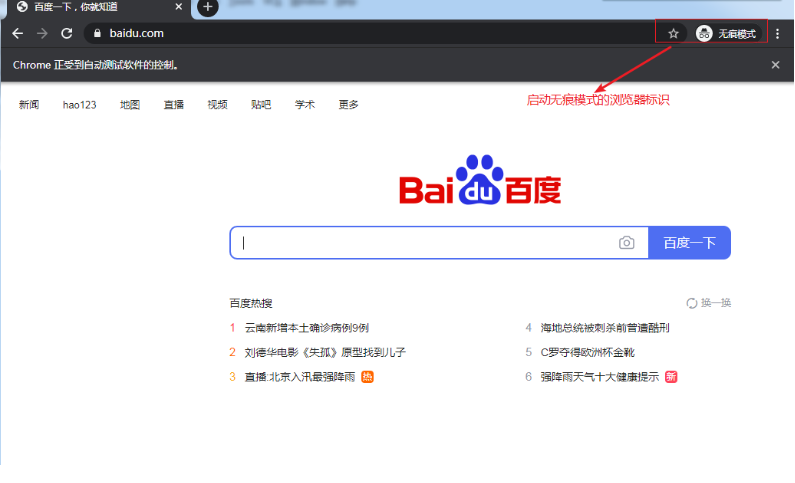Viewport: 795px width, 483px height.
Task: Go back using the browser back arrow
Action: tap(18, 33)
